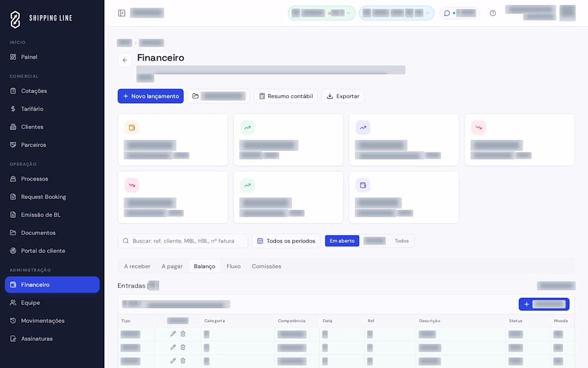Image resolution: width=588 pixels, height=368 pixels.
Task: Open Request Booking in the sidebar
Action: (52, 197)
